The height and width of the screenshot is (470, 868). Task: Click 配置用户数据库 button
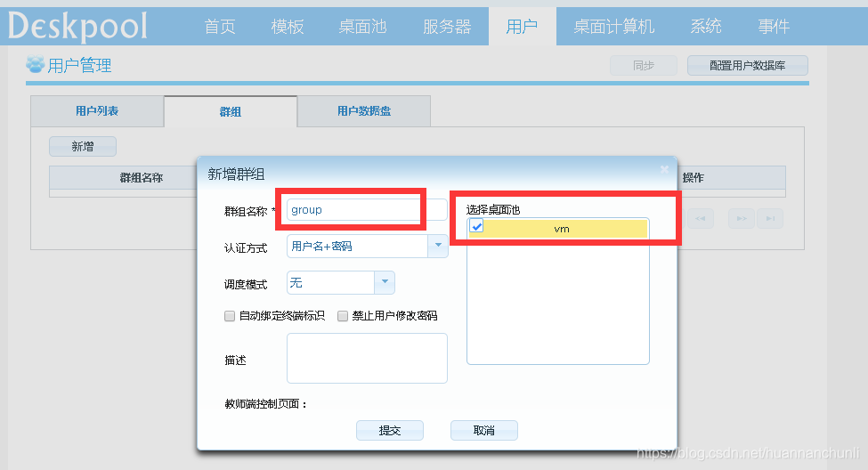tap(747, 65)
